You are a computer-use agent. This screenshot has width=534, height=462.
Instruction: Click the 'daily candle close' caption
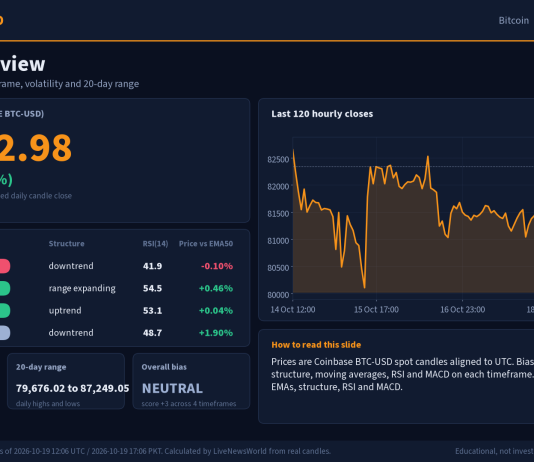point(41,196)
